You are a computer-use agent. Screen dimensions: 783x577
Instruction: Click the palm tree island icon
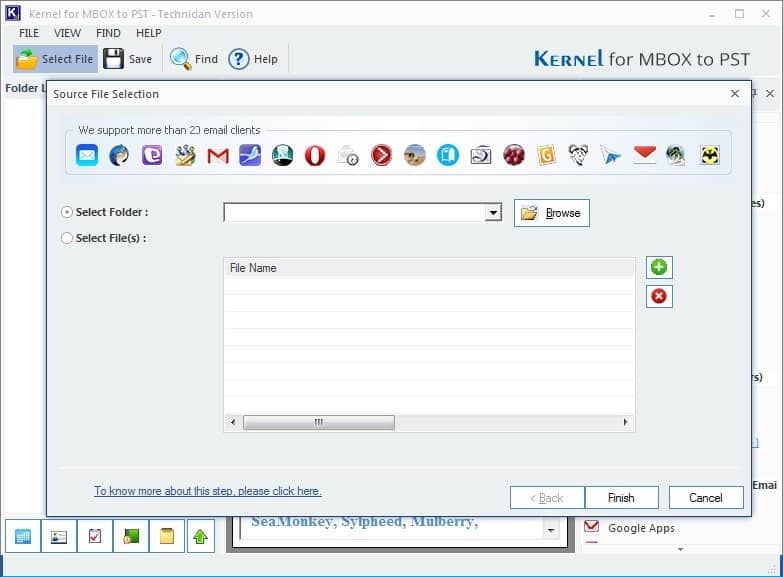click(676, 155)
